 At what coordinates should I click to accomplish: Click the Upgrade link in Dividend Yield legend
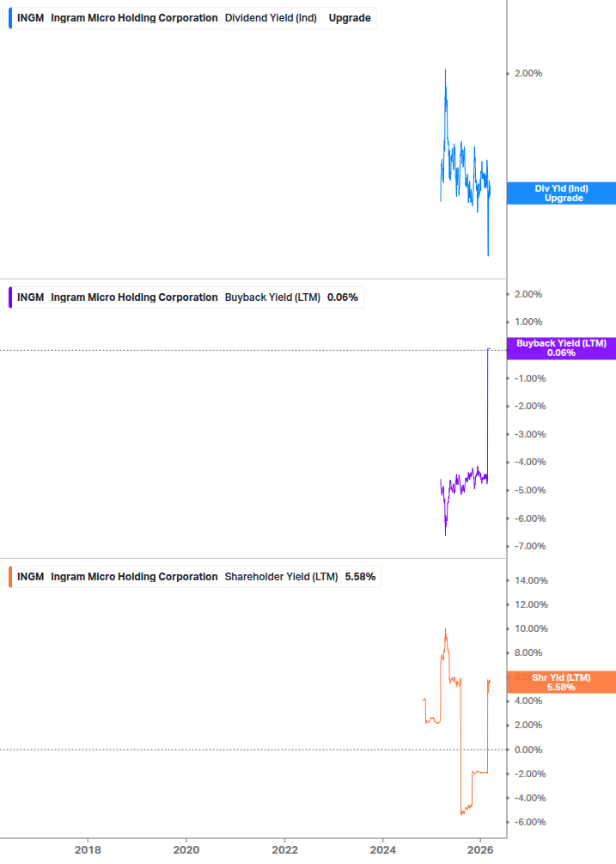(x=350, y=18)
